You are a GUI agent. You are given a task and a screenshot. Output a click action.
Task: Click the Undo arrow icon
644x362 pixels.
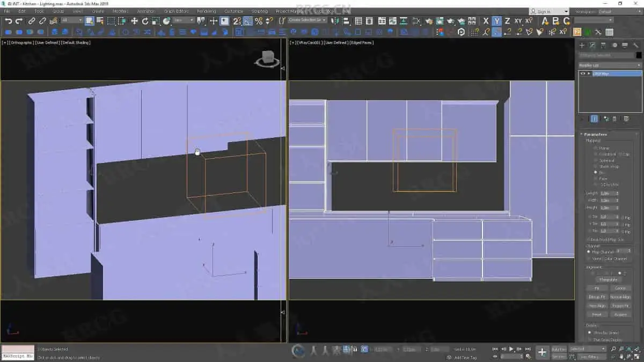coord(9,21)
